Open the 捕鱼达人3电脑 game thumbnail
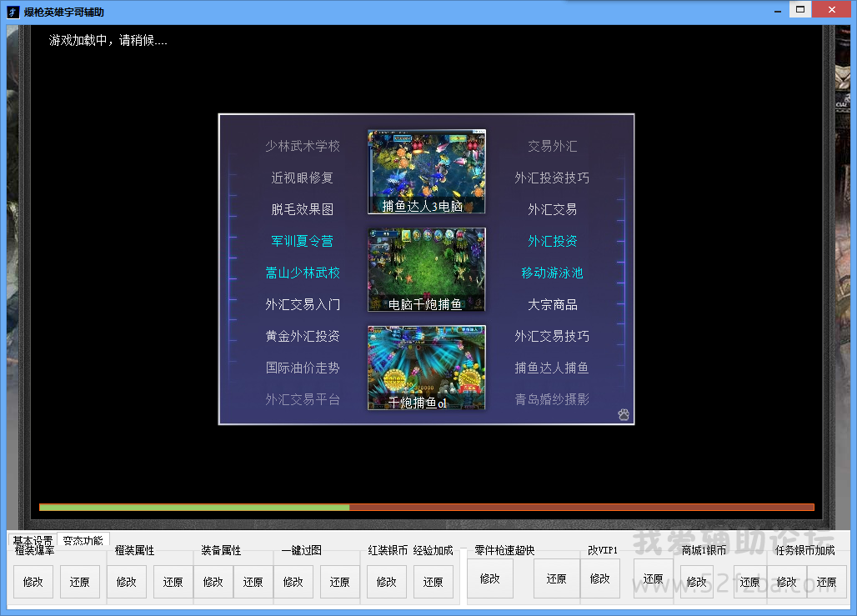This screenshot has width=857, height=616. pyautogui.click(x=427, y=172)
